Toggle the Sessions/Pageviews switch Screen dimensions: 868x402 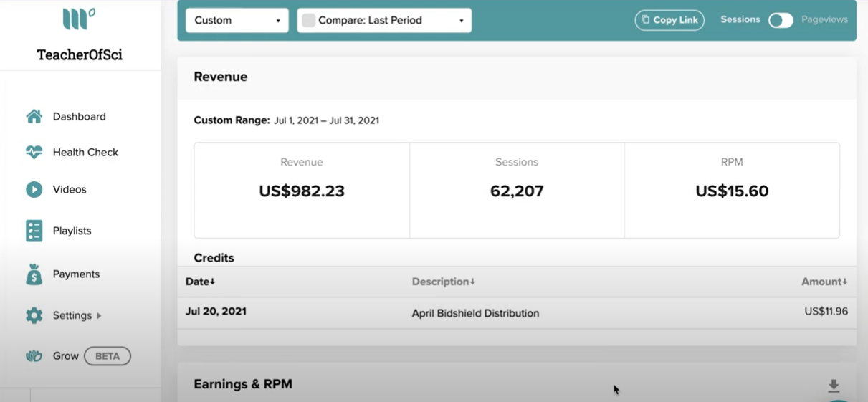[x=781, y=20]
